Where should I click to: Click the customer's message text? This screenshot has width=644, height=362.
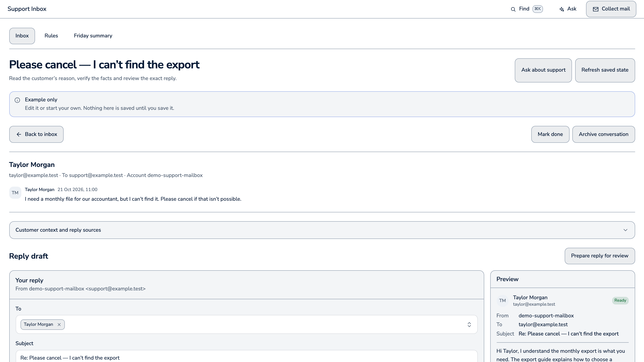point(133,199)
